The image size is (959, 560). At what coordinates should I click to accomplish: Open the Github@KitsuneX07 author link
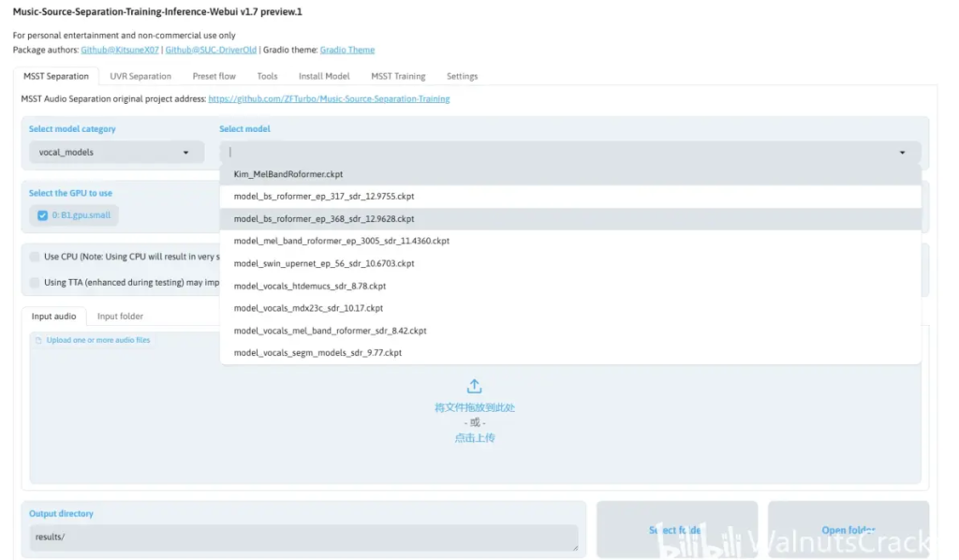[x=120, y=51]
